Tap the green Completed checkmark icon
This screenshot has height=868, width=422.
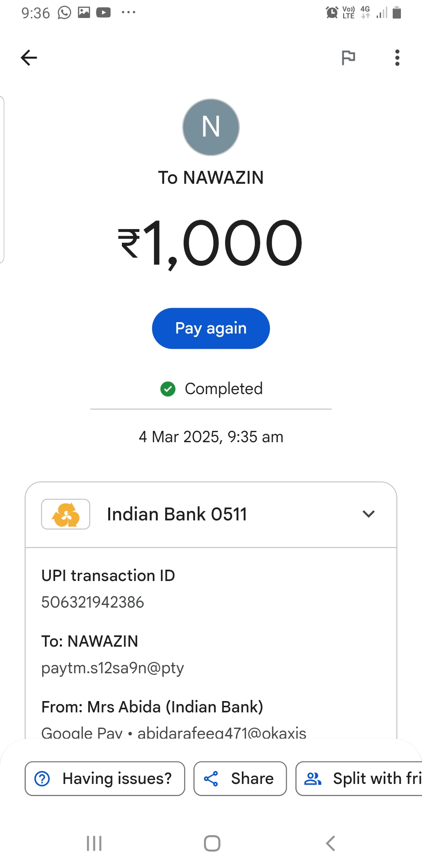coord(168,389)
